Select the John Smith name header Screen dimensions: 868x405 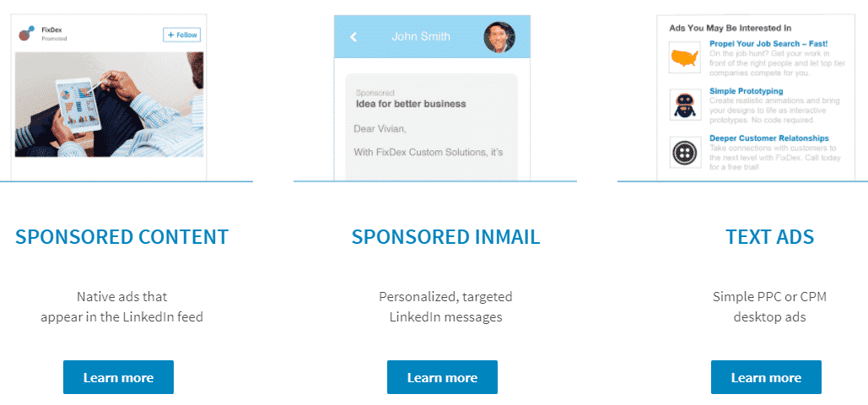point(421,36)
